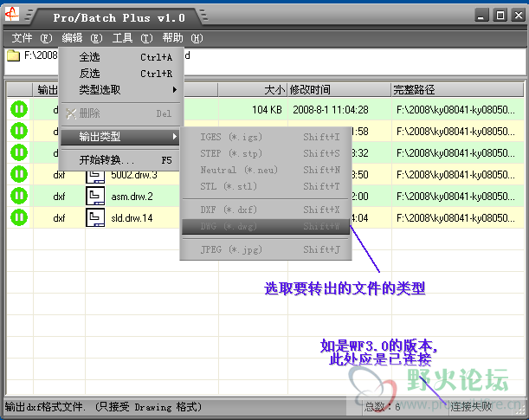
Task: Choose 全选 Ctrl+A menu entry
Action: pos(120,57)
